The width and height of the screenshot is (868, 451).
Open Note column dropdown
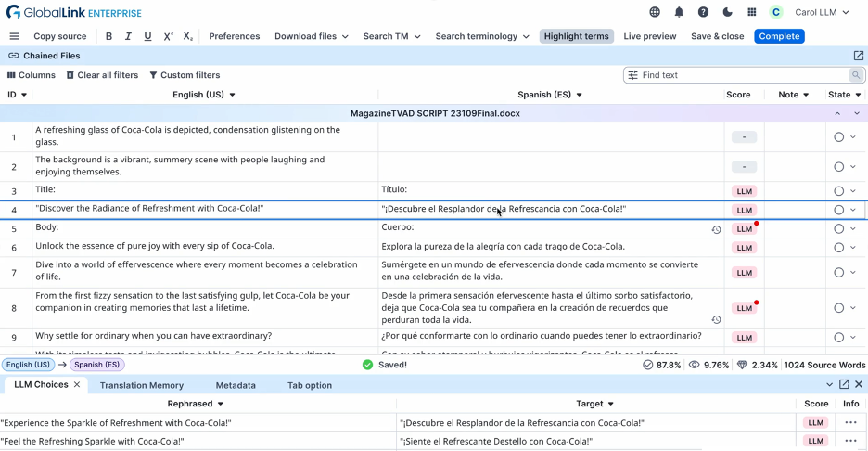806,95
